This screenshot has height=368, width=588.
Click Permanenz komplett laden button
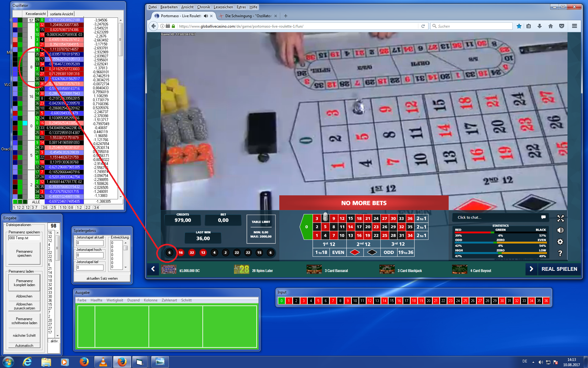coord(24,283)
